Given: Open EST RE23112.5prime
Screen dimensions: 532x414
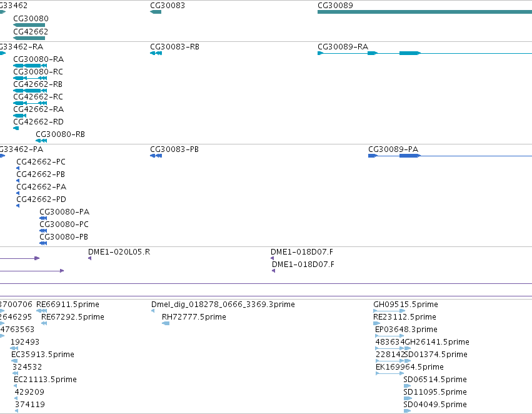Looking at the screenshot, I should tap(404, 317).
